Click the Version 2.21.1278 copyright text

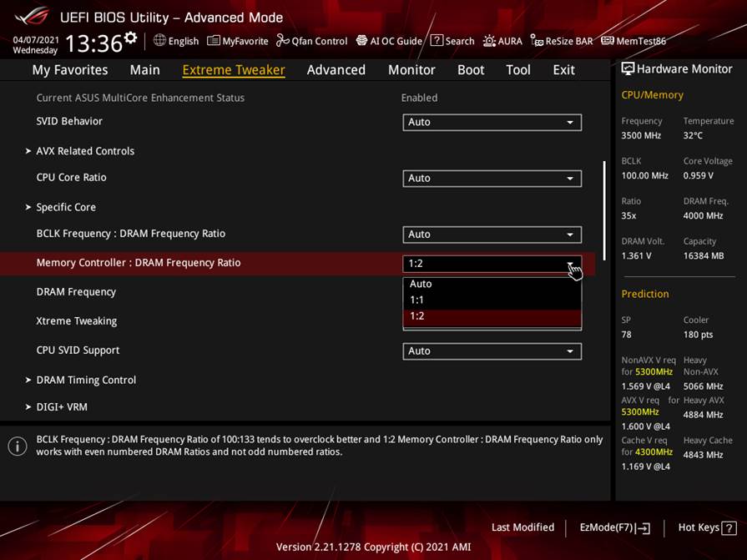point(374,547)
